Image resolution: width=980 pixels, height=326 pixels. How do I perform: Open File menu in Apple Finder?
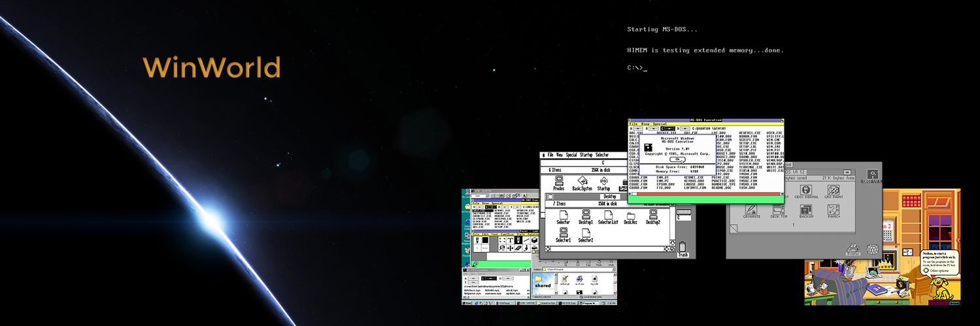(x=551, y=155)
